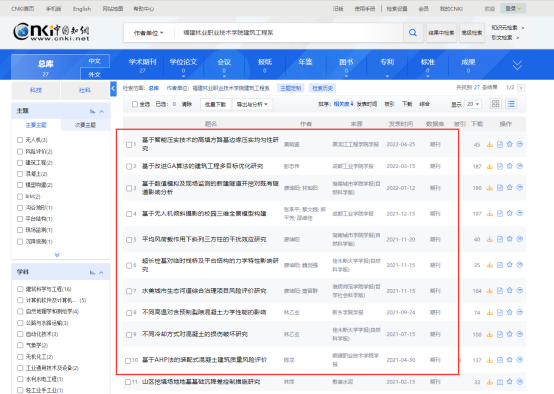Click the 批量下载 button

coord(216,104)
